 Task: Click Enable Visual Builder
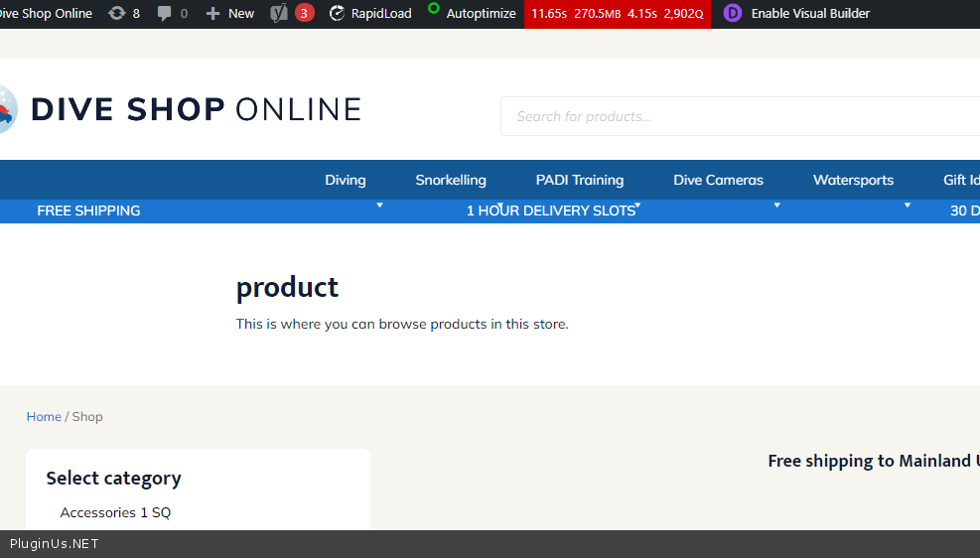[x=810, y=14]
